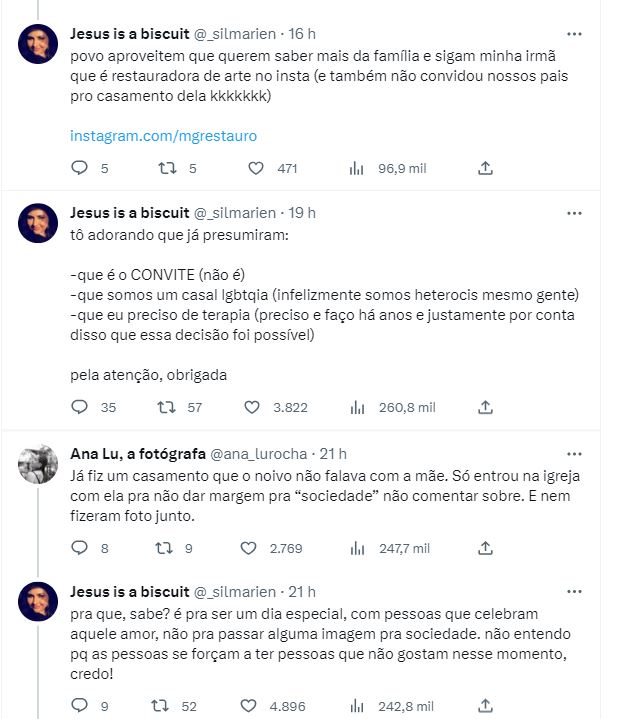Open more options on the 19 h tweet
The image size is (631, 719).
coord(574,213)
